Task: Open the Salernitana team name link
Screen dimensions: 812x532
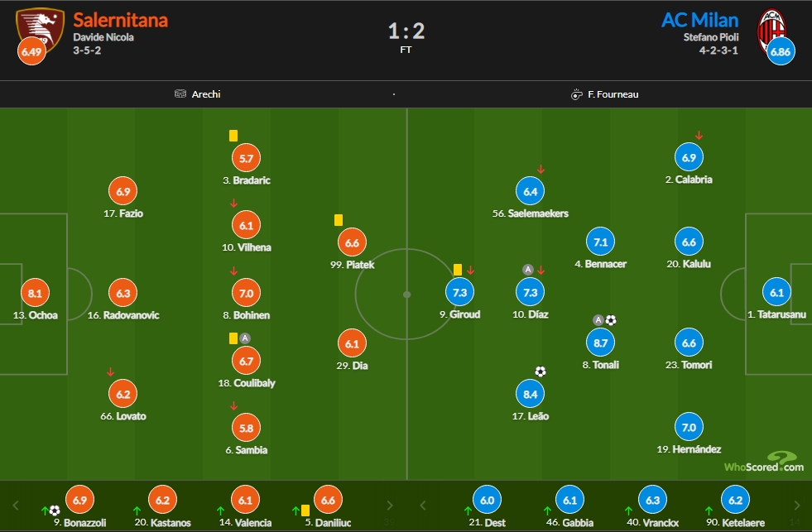Action: pos(120,20)
